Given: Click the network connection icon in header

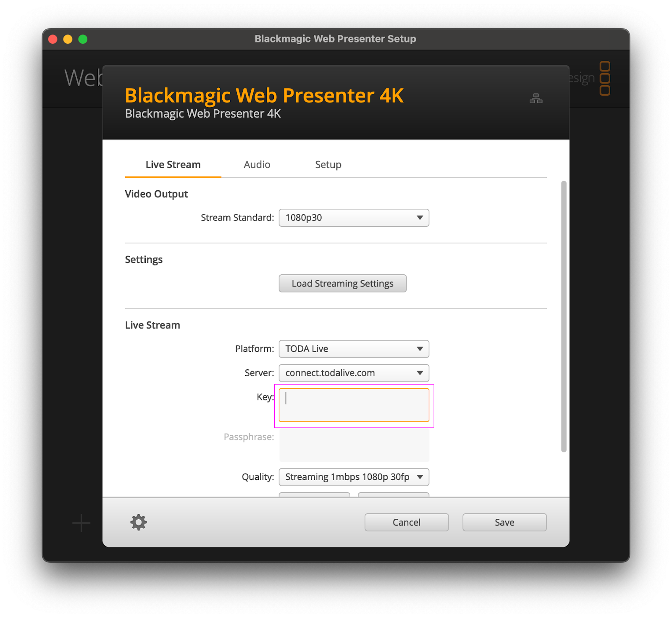Looking at the screenshot, I should (x=536, y=98).
